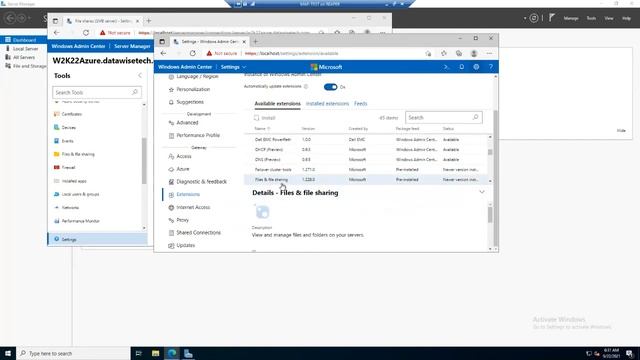Open browser more options ellipsis
This screenshot has width=640, height=360.
489,53
